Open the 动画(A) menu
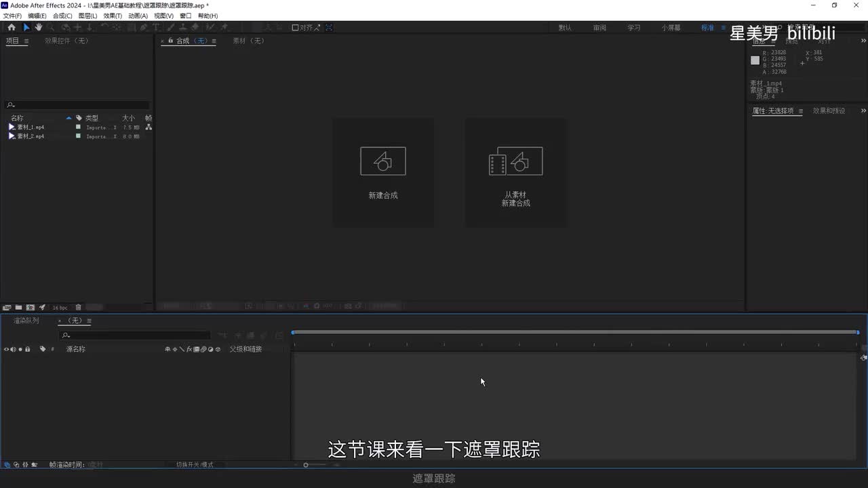The width and height of the screenshot is (868, 488). (138, 16)
